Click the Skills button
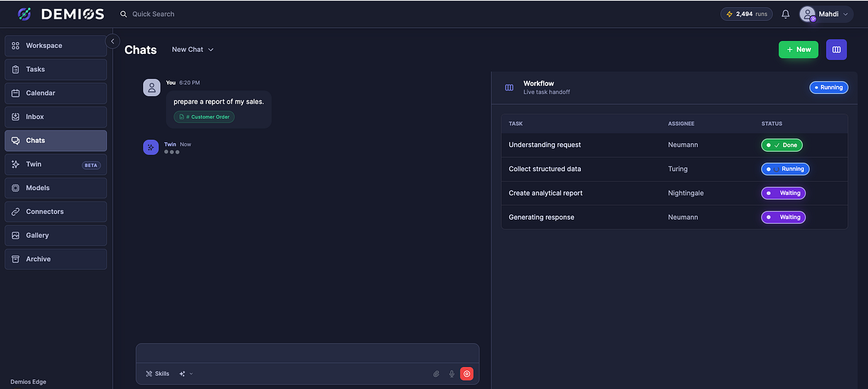868x389 pixels. pos(158,374)
